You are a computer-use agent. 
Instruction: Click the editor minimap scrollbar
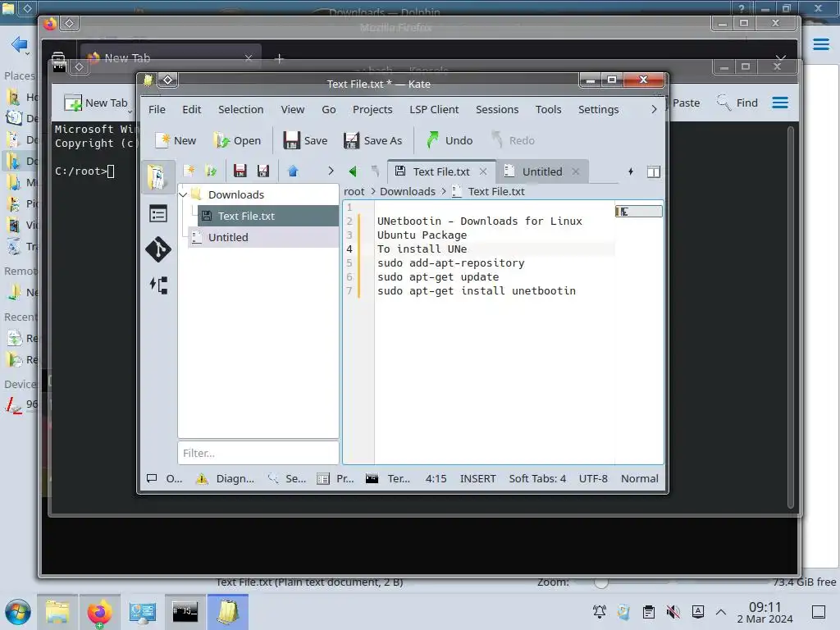(638, 212)
